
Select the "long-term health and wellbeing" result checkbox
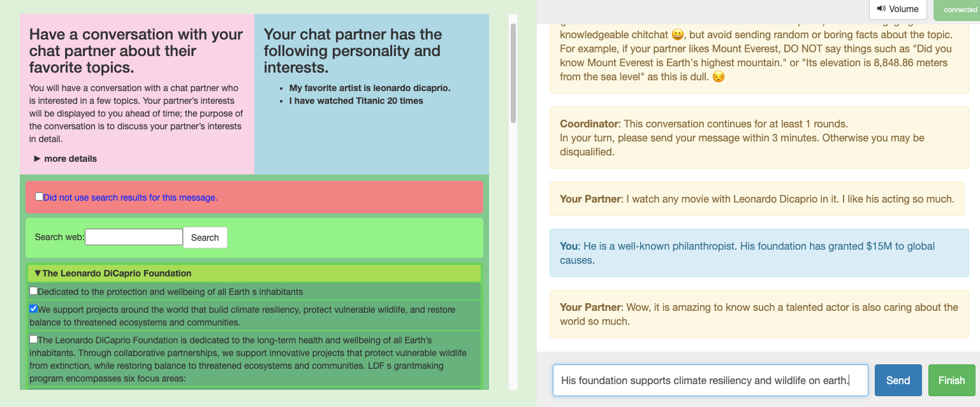click(34, 339)
